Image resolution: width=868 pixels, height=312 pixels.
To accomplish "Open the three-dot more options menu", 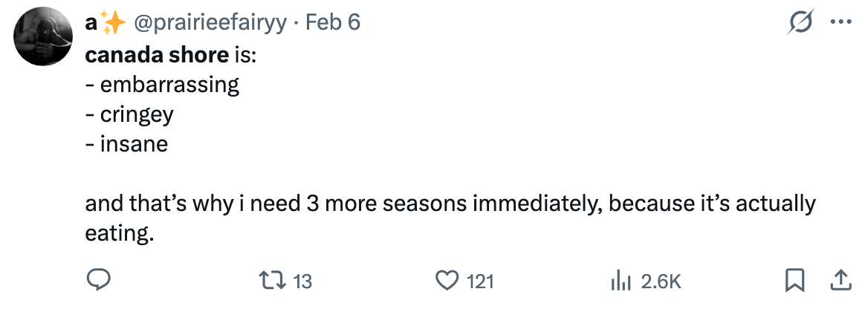I will [x=840, y=23].
